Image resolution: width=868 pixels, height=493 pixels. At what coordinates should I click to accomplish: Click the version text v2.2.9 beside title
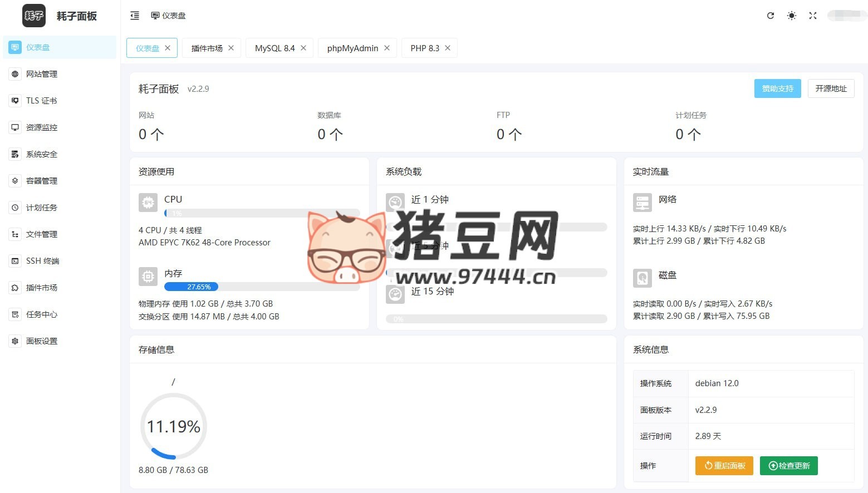tap(198, 89)
